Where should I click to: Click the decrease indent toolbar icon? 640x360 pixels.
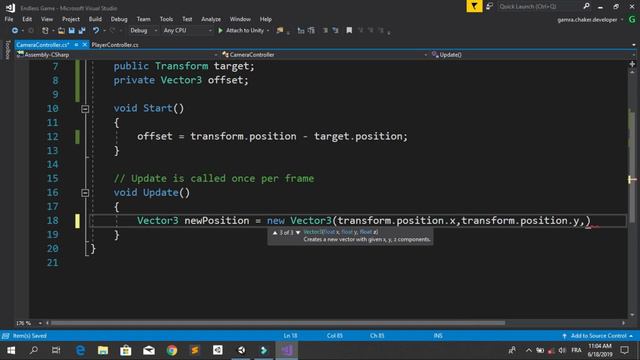click(x=301, y=31)
